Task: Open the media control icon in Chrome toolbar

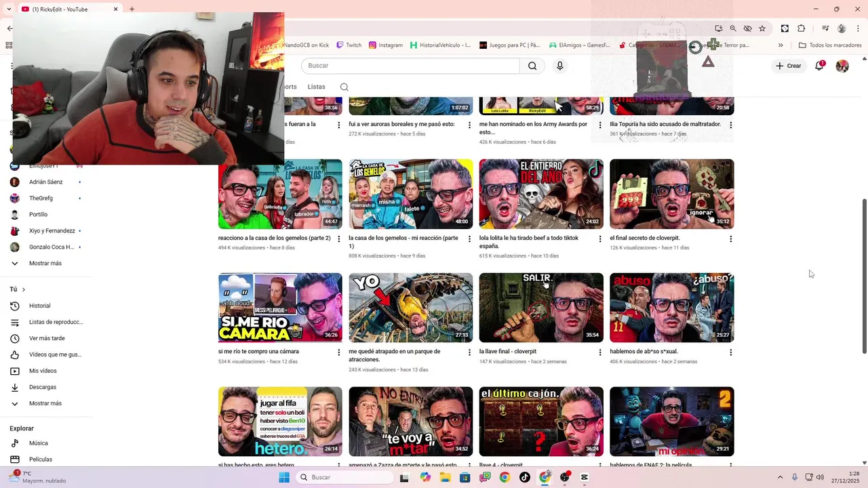Action: coord(825,28)
